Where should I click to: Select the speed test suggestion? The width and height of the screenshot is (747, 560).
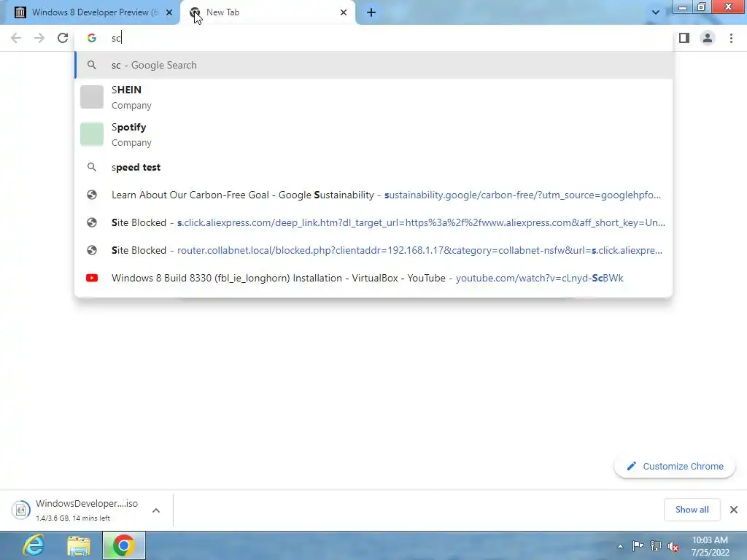pyautogui.click(x=373, y=167)
